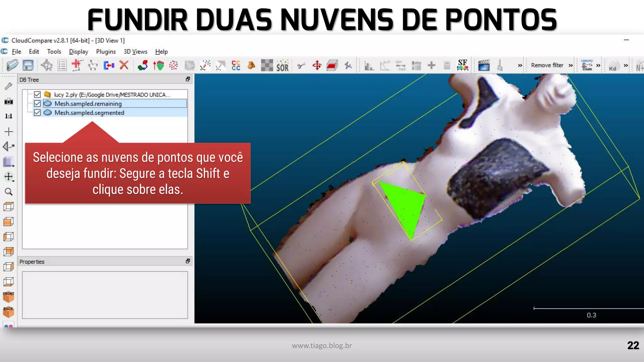Click the camera icon in left sidebar
Screen dimensions: 644x362
pyautogui.click(x=8, y=101)
